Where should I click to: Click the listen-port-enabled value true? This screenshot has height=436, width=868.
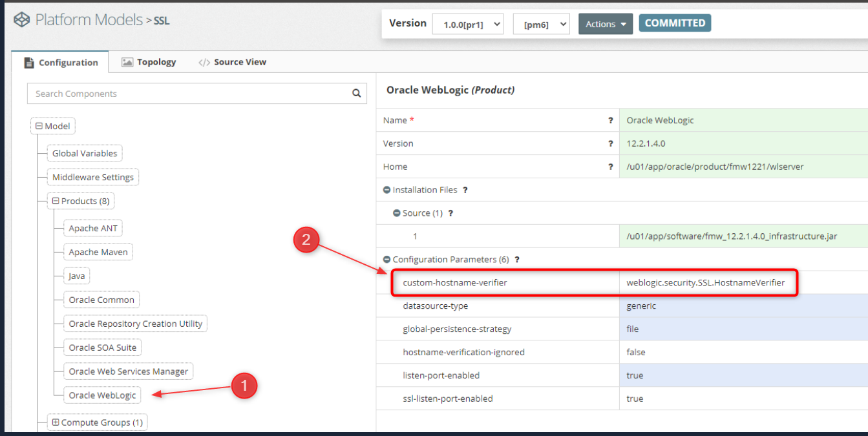tap(743, 376)
